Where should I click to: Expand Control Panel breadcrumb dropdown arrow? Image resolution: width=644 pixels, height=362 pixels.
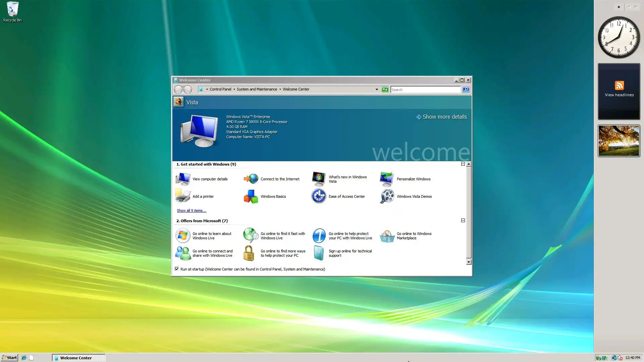coord(234,89)
